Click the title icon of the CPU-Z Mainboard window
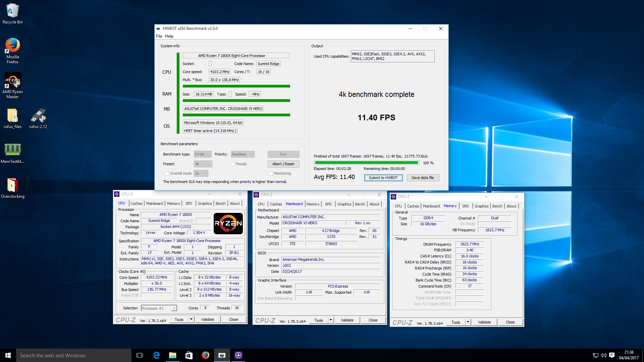Screen dimensions: 644x362 (256, 195)
